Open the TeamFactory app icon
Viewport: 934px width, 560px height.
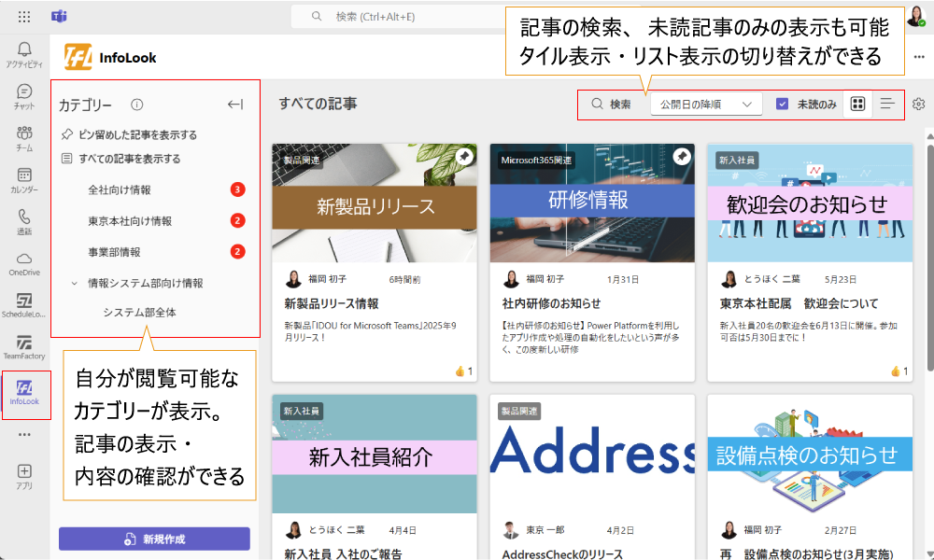tap(24, 346)
